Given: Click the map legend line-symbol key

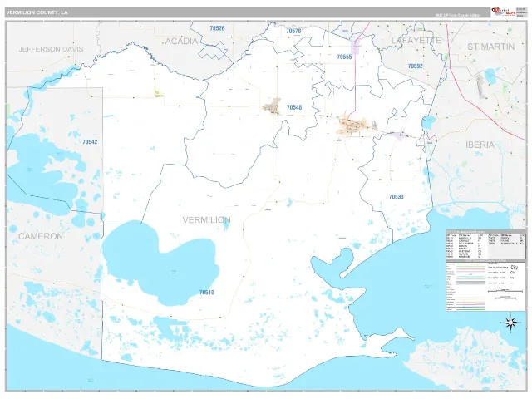Looking at the screenshot, I should tap(465, 287).
